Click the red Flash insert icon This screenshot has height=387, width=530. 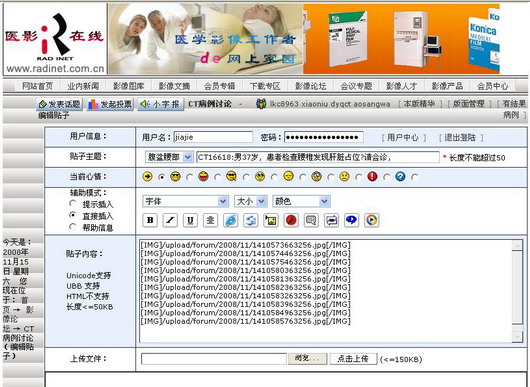tap(291, 220)
